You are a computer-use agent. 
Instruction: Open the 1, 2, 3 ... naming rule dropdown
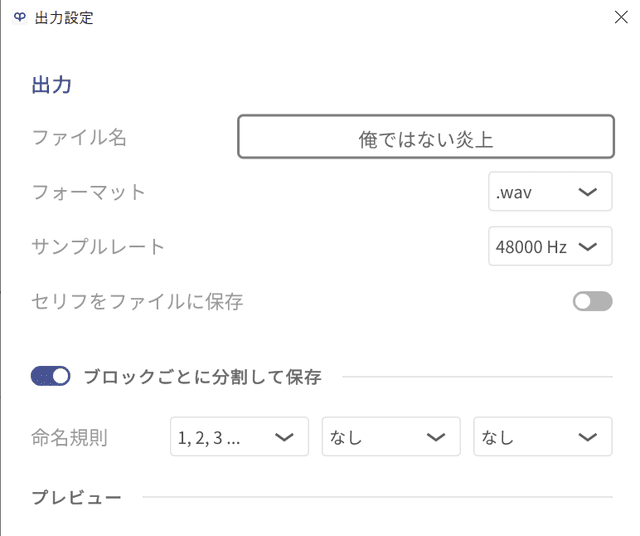(239, 436)
